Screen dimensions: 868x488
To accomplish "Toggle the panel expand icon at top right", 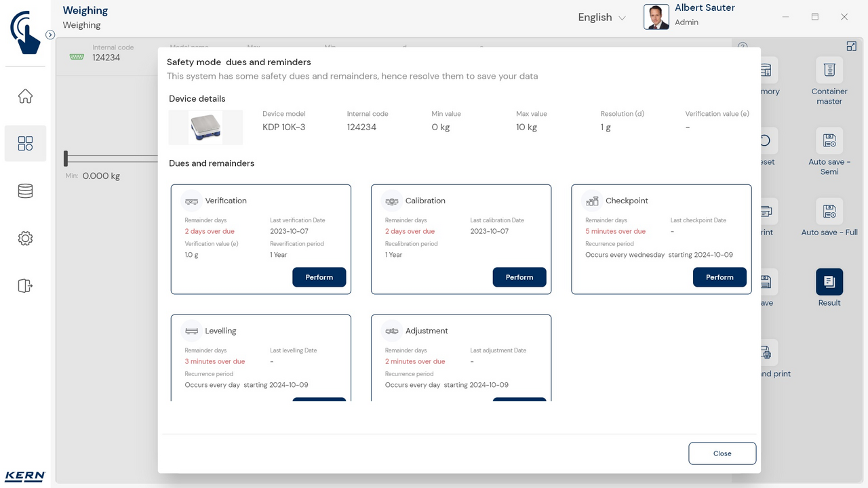I will 851,46.
